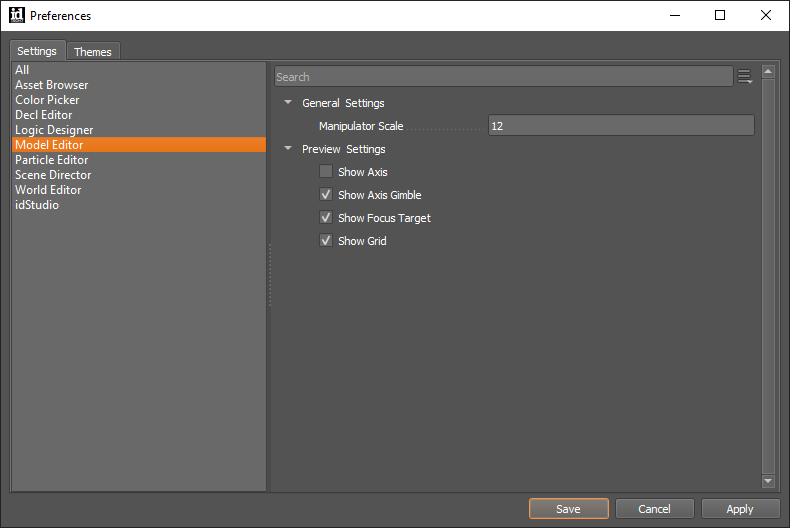Select Decl Editor in the list
The width and height of the screenshot is (790, 528).
tap(139, 115)
